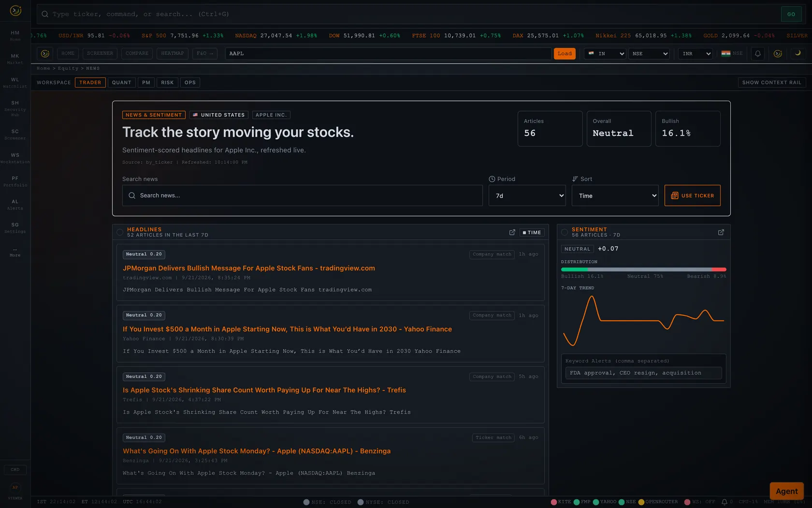Screen dimensions: 812x508
Task: Toggle the TIME sort button in Headlines
Action: tap(532, 233)
